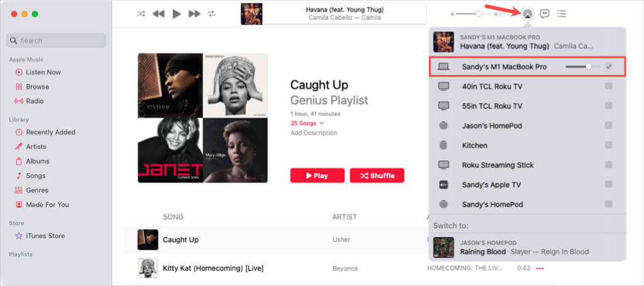This screenshot has height=286, width=644.
Task: Switch to Jason's HomePod playing Raining Blood
Action: tap(528, 248)
